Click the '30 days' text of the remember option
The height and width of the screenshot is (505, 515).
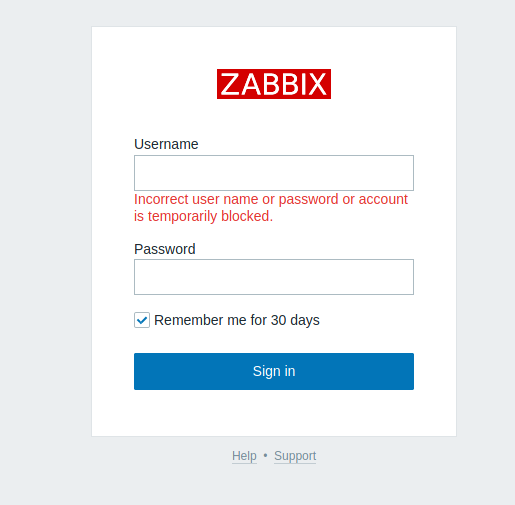tap(295, 320)
